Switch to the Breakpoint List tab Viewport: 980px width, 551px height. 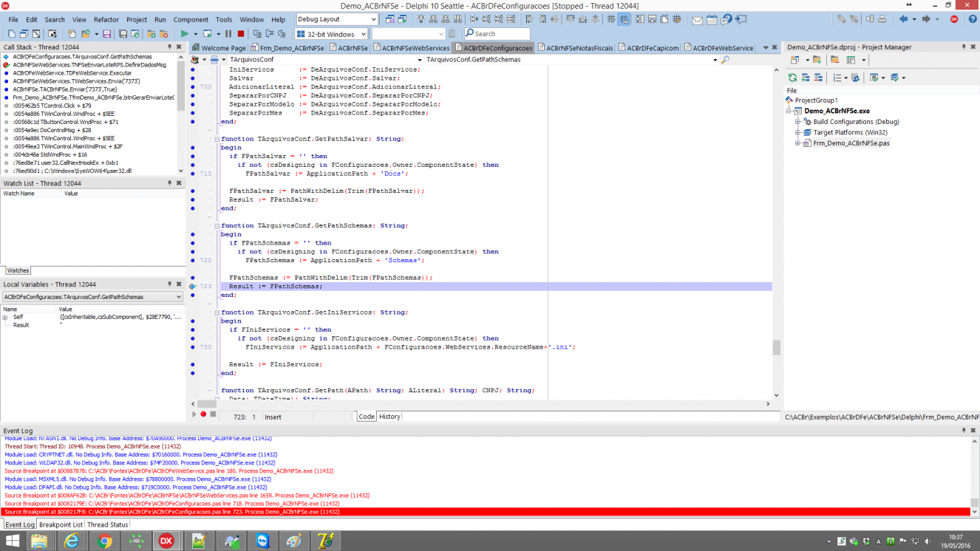pos(61,524)
